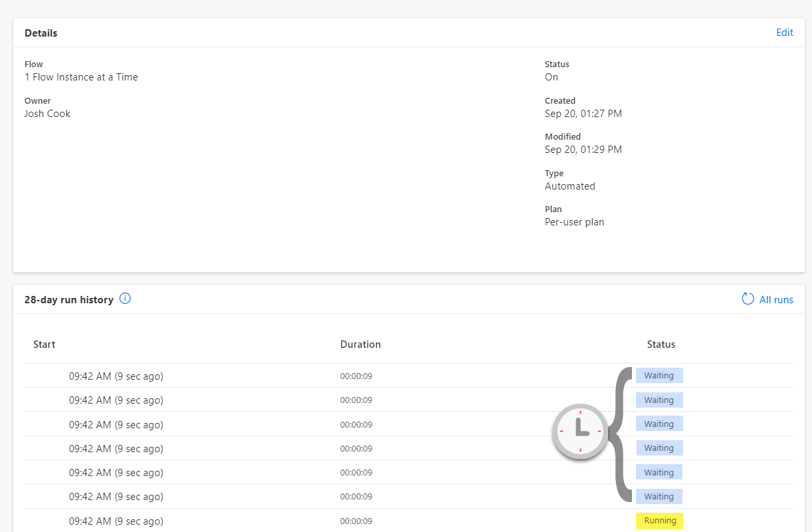Click the info tooltip icon in run history header

[x=125, y=299]
